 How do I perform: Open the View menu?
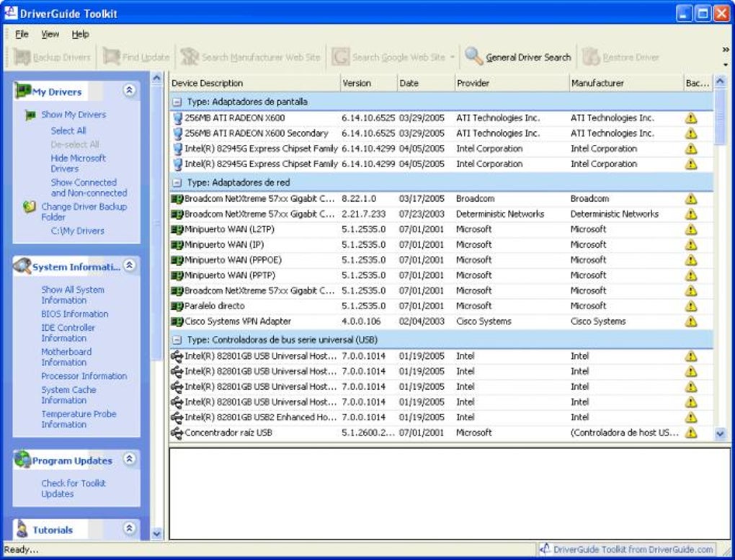point(50,34)
